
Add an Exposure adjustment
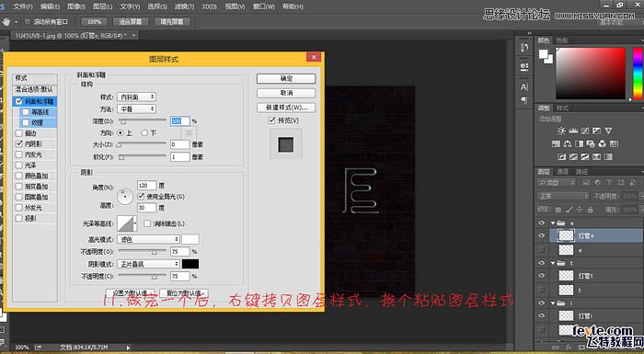(x=596, y=131)
